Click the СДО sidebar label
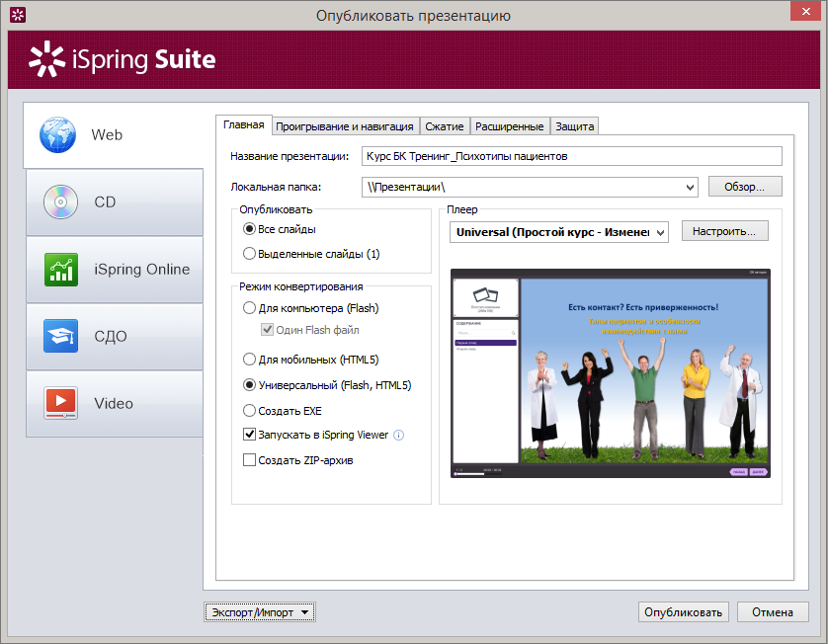The height and width of the screenshot is (644, 828). (x=111, y=336)
